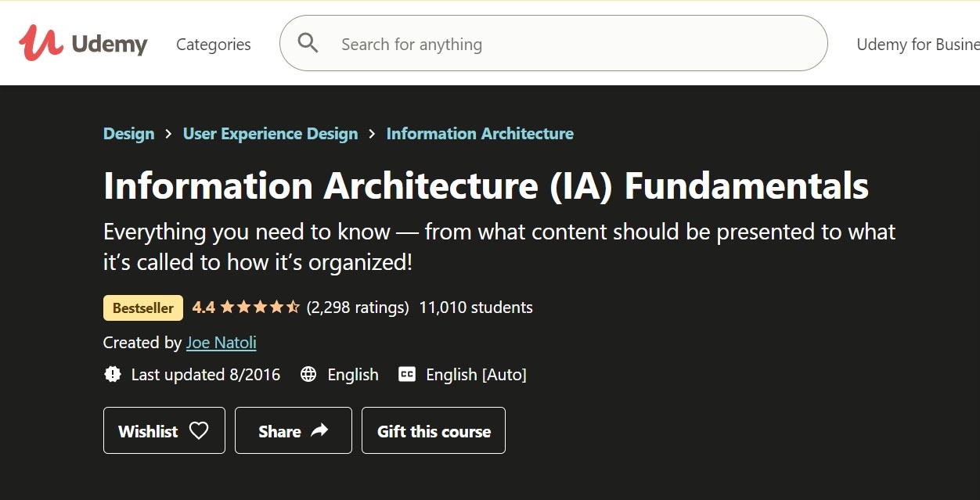View the 2,298 ratings
The width and height of the screenshot is (980, 500).
(358, 308)
